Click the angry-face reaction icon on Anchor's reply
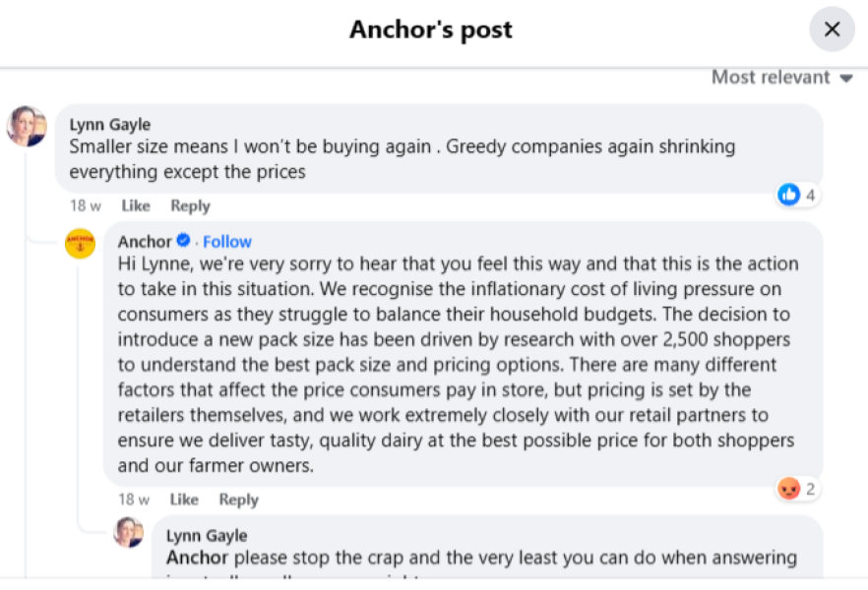 point(788,488)
